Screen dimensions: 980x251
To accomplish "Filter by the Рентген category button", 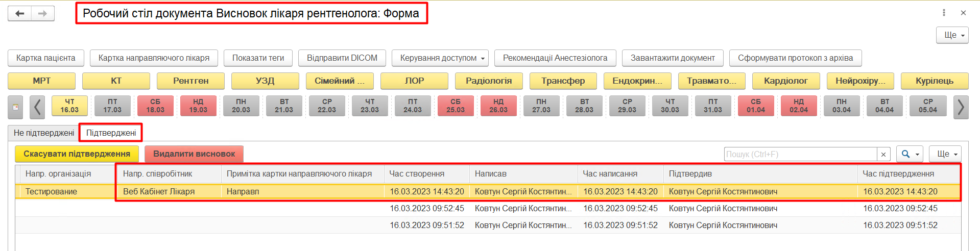I will pyautogui.click(x=190, y=81).
